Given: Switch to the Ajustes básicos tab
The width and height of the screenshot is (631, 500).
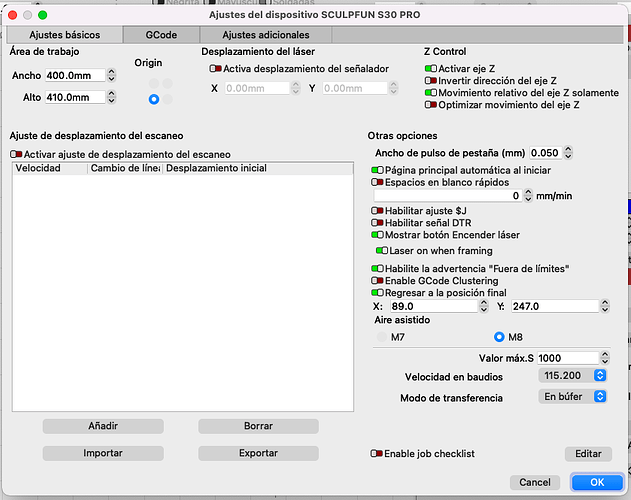Looking at the screenshot, I should 64,35.
